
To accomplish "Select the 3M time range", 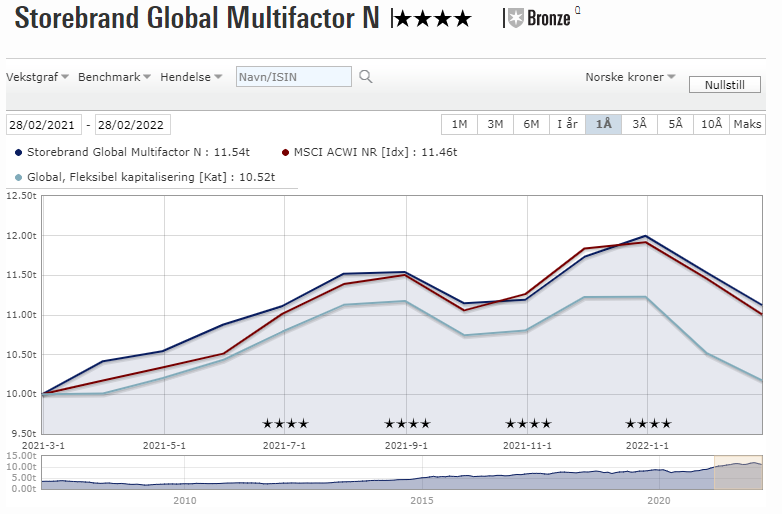I will coord(495,124).
